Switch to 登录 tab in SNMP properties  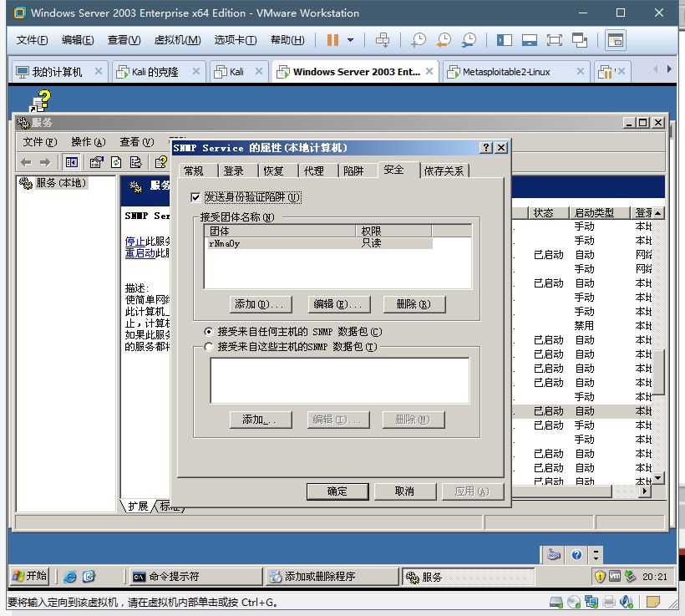tap(234, 171)
